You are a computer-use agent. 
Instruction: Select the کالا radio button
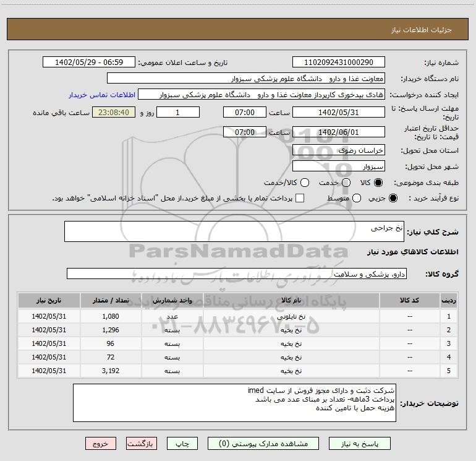pos(378,183)
